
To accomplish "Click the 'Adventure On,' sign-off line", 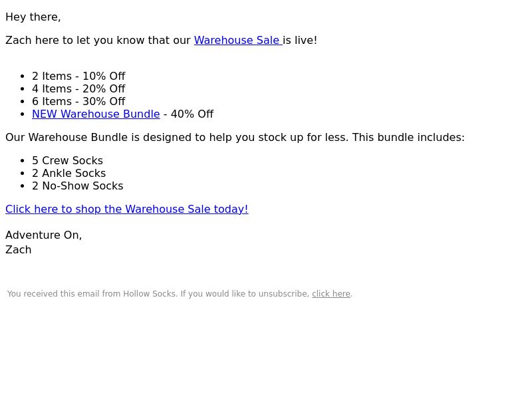I will click(43, 235).
